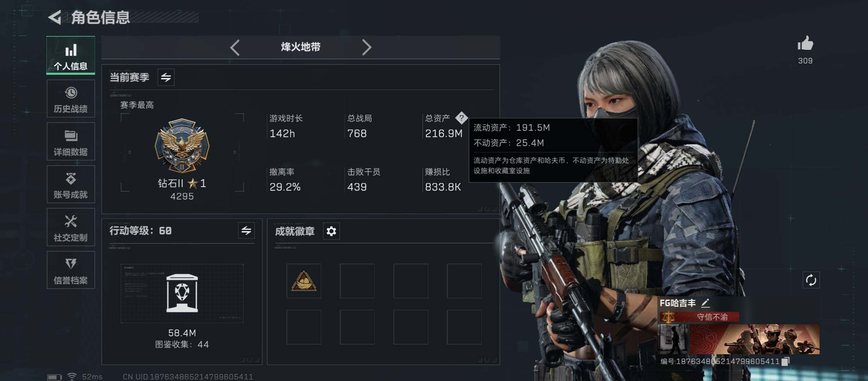Edit the FG哈吉丰 nickname with pencil icon

click(705, 303)
